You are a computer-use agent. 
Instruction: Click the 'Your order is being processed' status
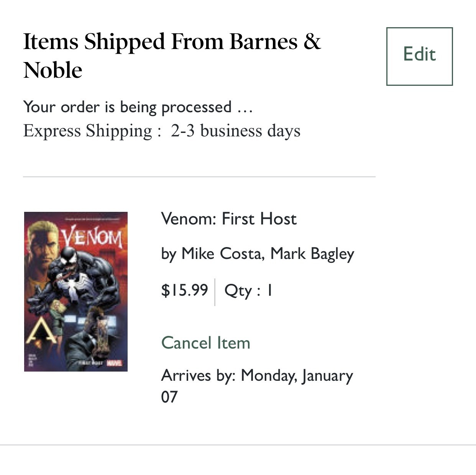(x=138, y=107)
